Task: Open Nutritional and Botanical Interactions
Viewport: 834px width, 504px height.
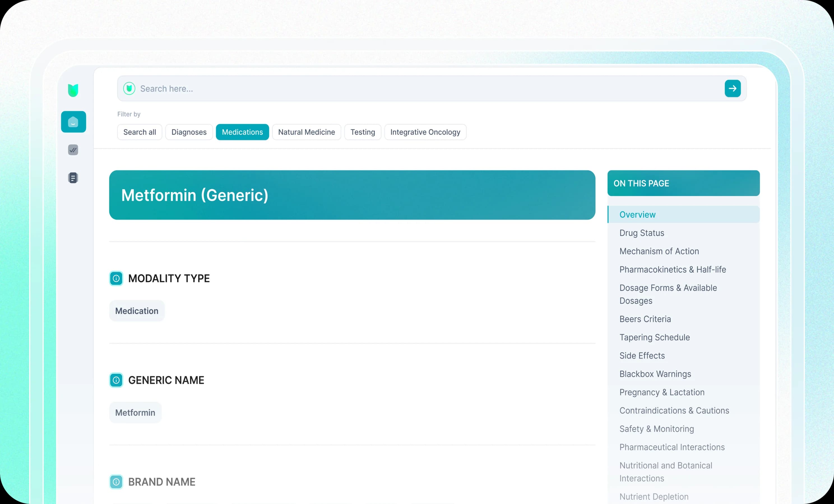Action: pyautogui.click(x=666, y=472)
